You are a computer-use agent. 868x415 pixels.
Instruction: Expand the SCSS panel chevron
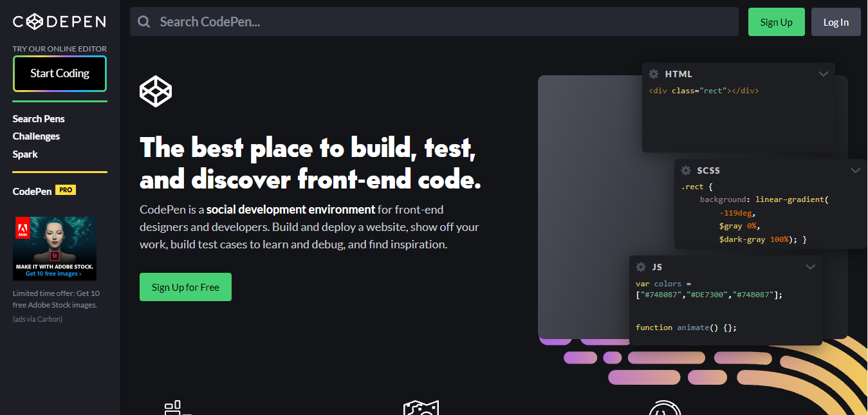855,171
